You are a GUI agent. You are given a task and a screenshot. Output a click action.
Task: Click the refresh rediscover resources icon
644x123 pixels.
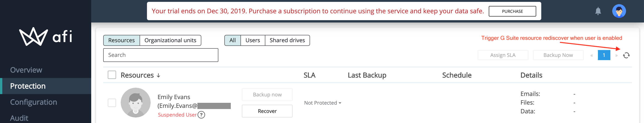click(x=626, y=55)
